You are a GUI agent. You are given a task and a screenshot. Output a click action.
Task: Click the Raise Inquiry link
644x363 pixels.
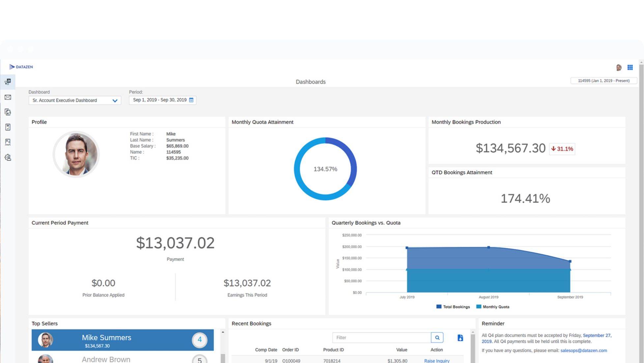coord(436,361)
